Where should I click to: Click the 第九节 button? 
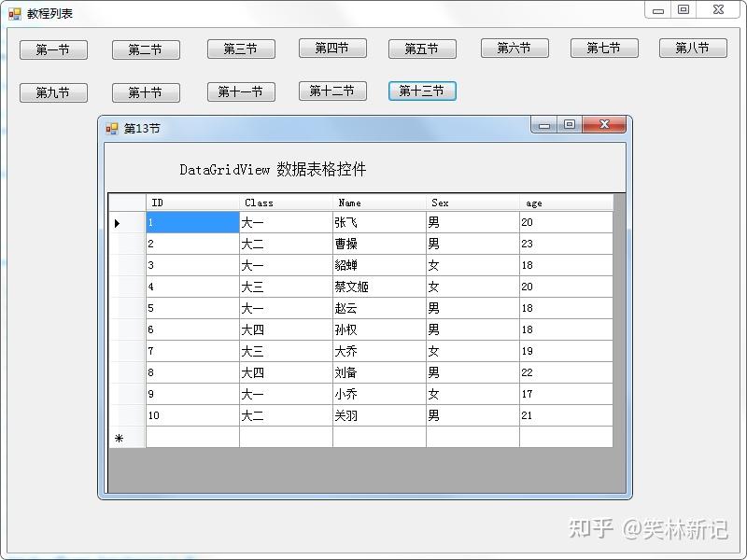click(53, 91)
